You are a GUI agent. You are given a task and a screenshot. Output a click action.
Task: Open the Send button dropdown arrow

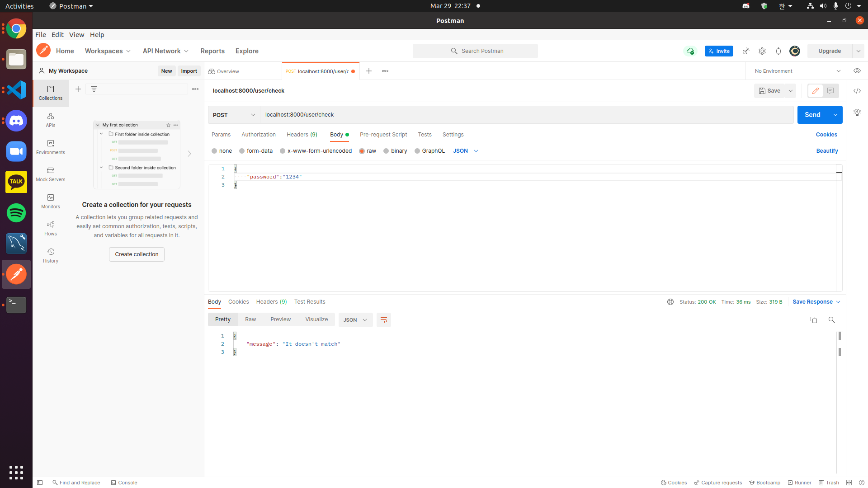tap(835, 115)
